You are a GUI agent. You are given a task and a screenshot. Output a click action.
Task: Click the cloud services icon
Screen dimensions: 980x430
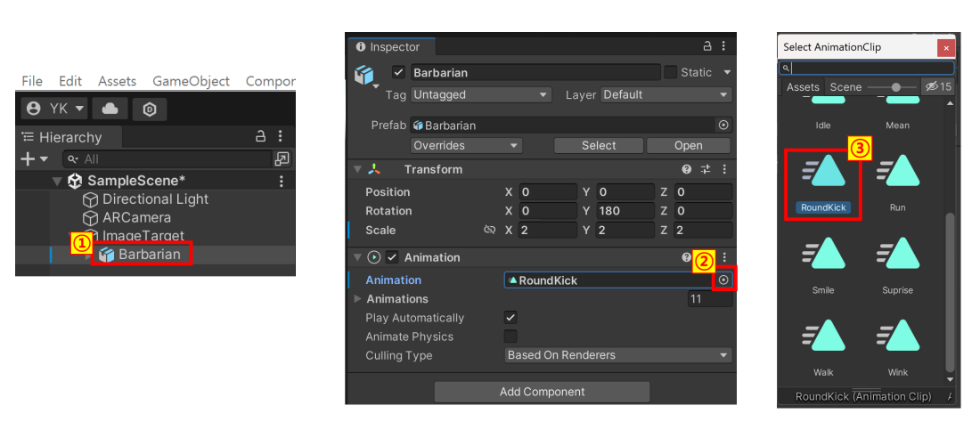pos(110,109)
